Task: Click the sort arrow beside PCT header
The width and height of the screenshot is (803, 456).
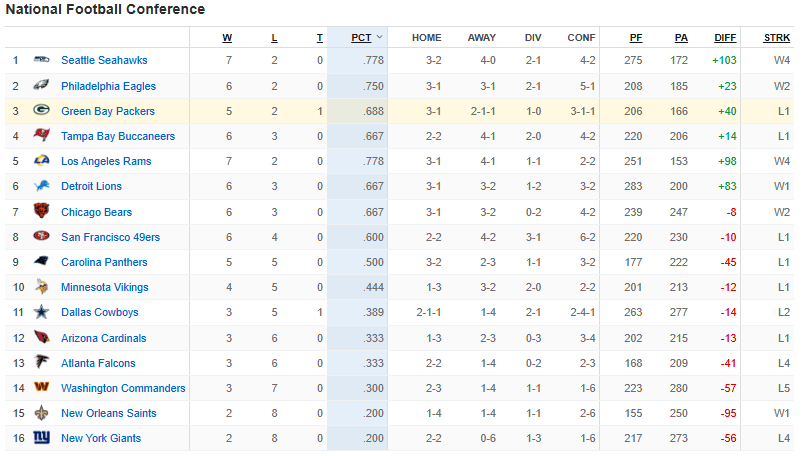Action: (379, 38)
